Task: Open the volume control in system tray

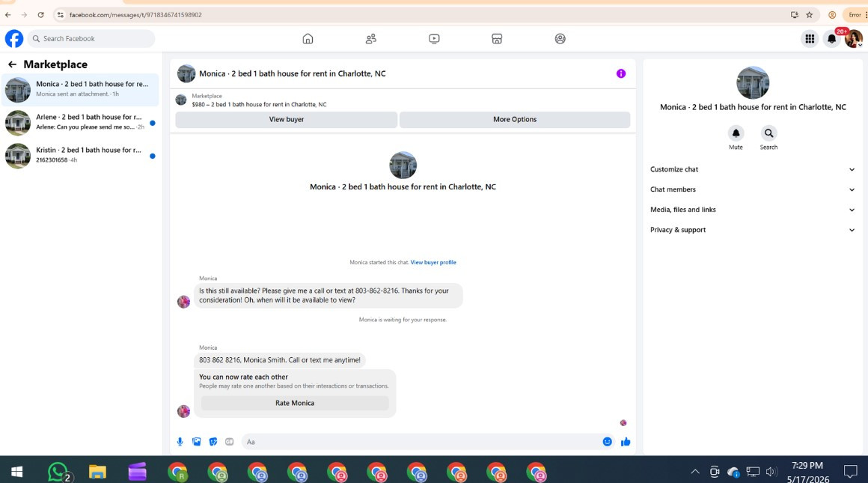Action: (771, 472)
